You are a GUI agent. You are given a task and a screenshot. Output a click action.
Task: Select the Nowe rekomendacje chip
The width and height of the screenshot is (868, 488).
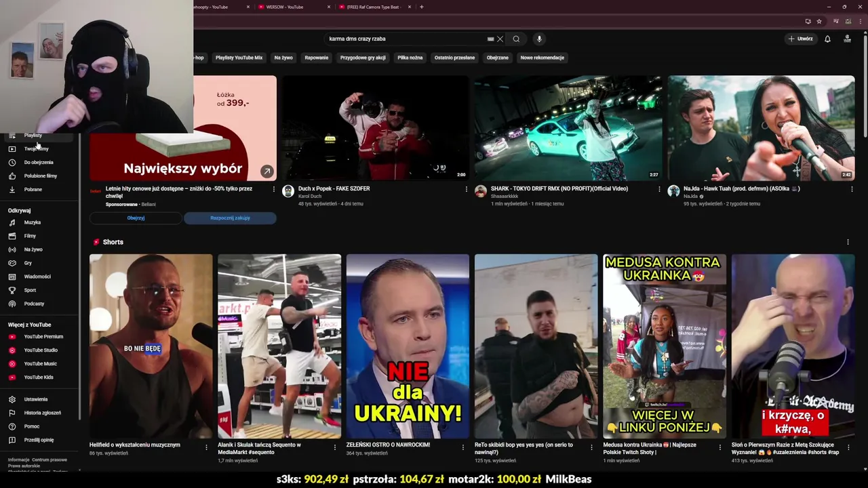542,58
